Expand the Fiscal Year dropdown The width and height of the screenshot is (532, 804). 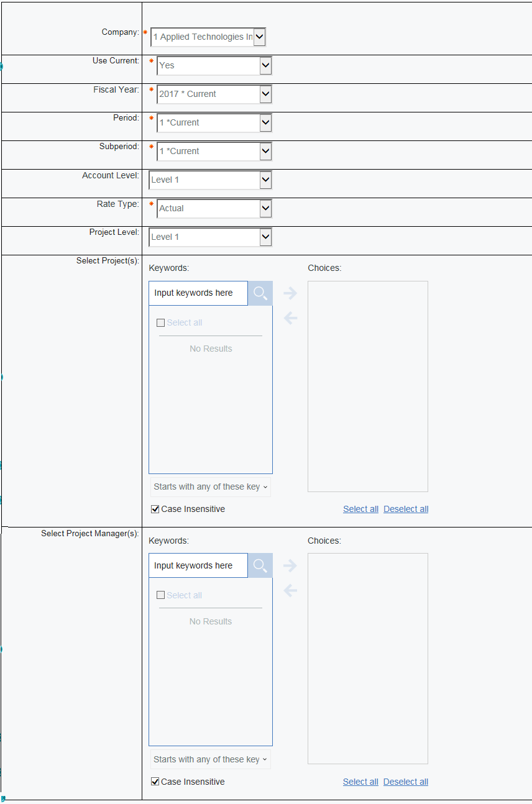coord(265,94)
